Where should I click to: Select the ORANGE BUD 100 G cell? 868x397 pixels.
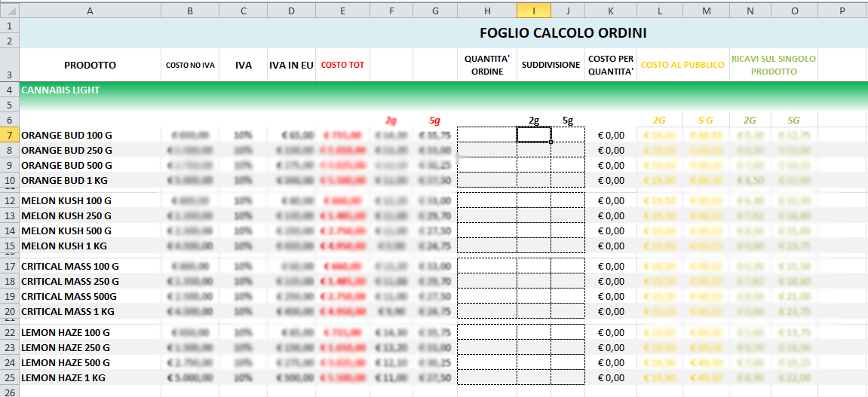pos(90,135)
